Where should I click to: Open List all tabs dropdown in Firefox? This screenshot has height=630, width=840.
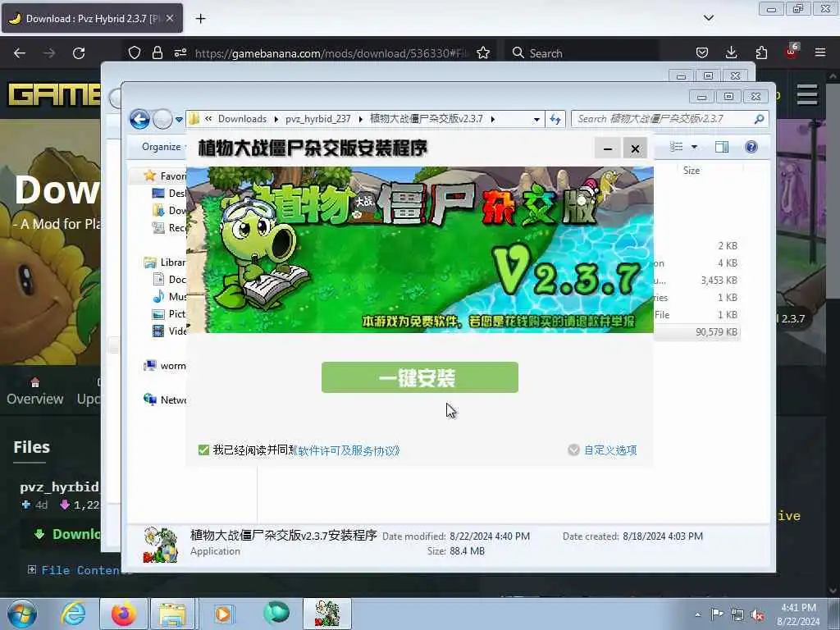click(709, 18)
